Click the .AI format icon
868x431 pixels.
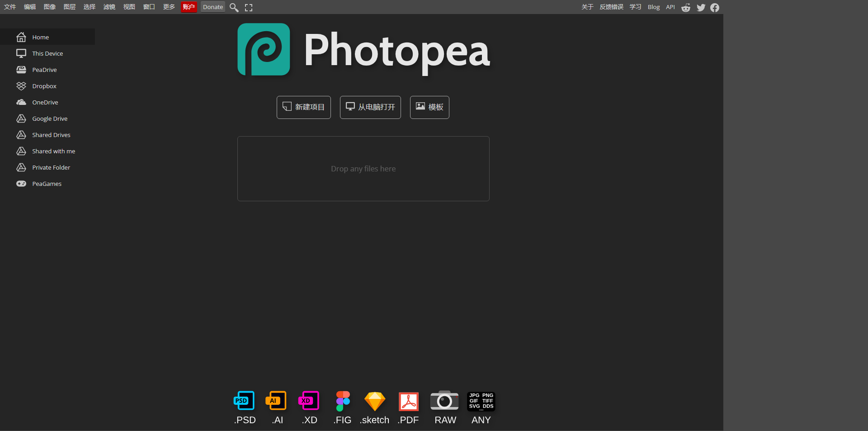pyautogui.click(x=276, y=401)
